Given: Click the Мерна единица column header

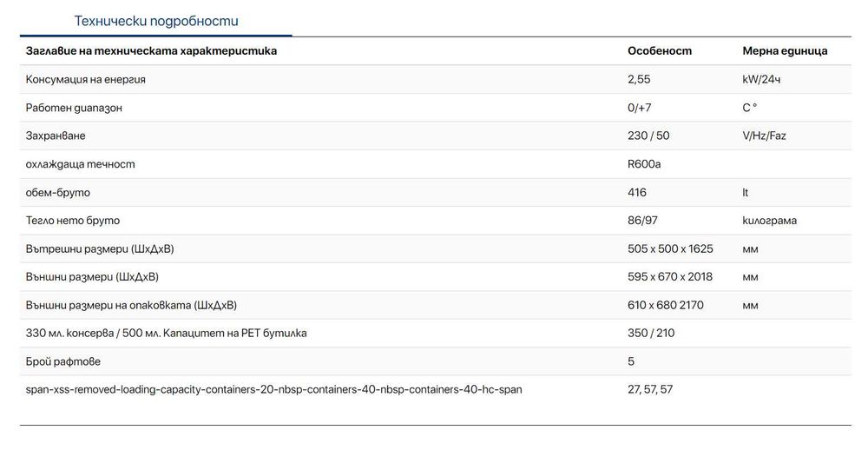Looking at the screenshot, I should click(785, 51).
